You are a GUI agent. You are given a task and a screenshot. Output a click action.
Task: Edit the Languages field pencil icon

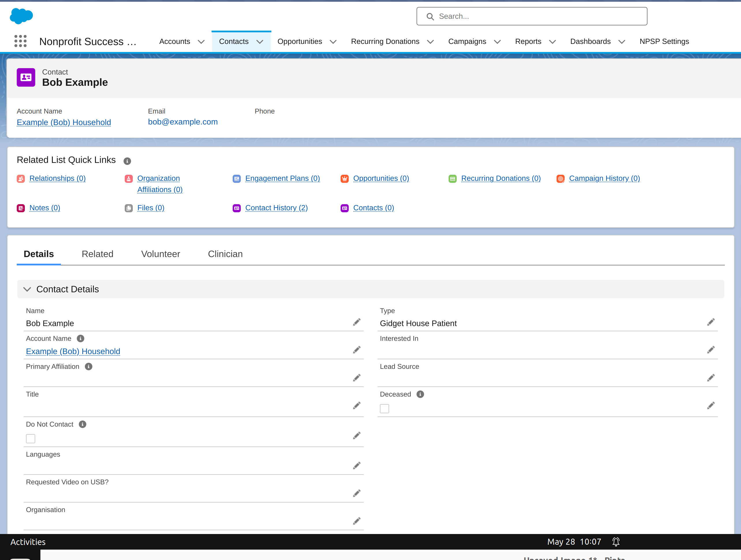(356, 466)
